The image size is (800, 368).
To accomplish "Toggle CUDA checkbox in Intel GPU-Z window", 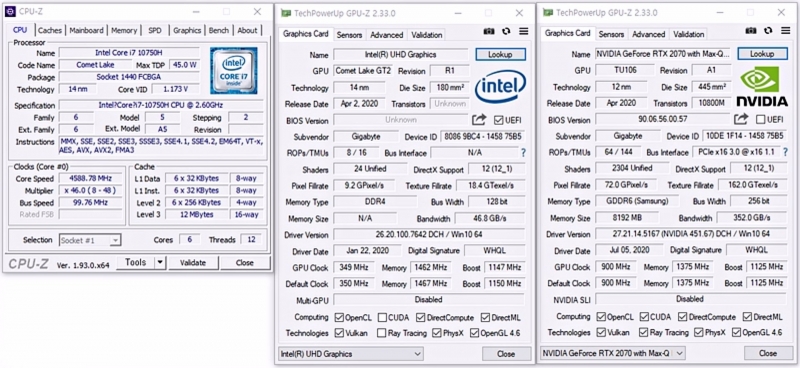I will click(382, 317).
